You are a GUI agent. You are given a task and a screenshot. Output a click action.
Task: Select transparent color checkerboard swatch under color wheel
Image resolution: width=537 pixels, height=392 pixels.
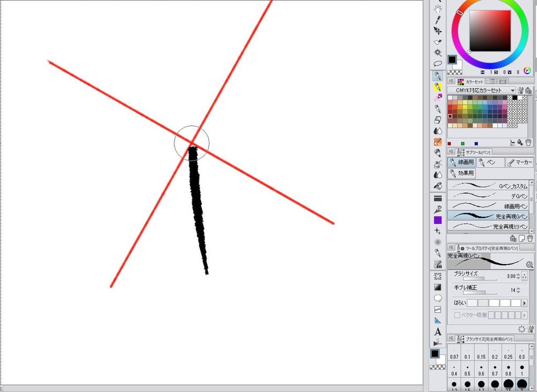(x=455, y=72)
